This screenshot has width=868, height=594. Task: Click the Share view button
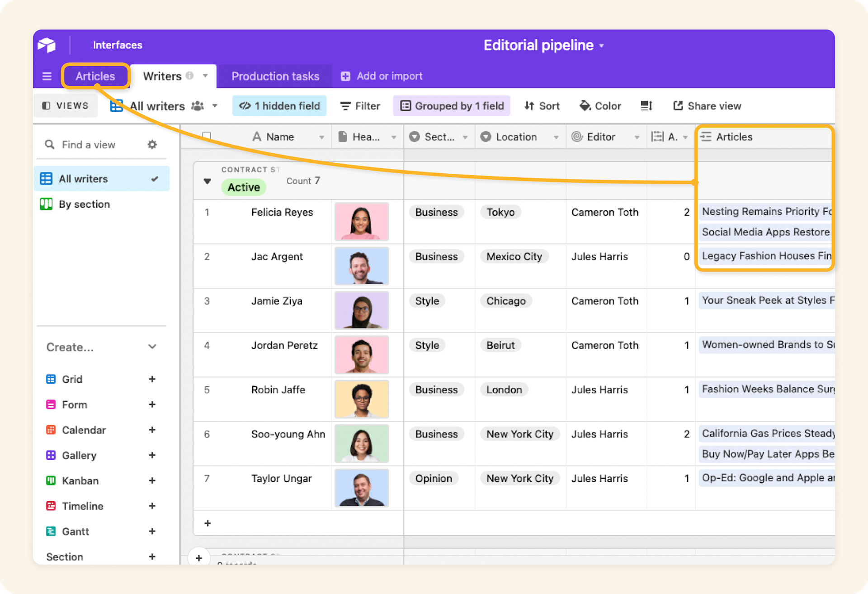point(707,105)
